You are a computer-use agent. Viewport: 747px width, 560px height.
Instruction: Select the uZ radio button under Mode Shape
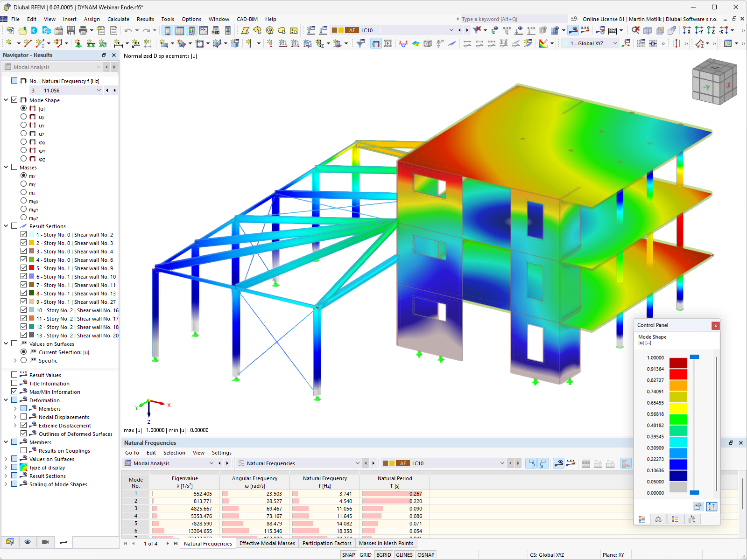[24, 133]
